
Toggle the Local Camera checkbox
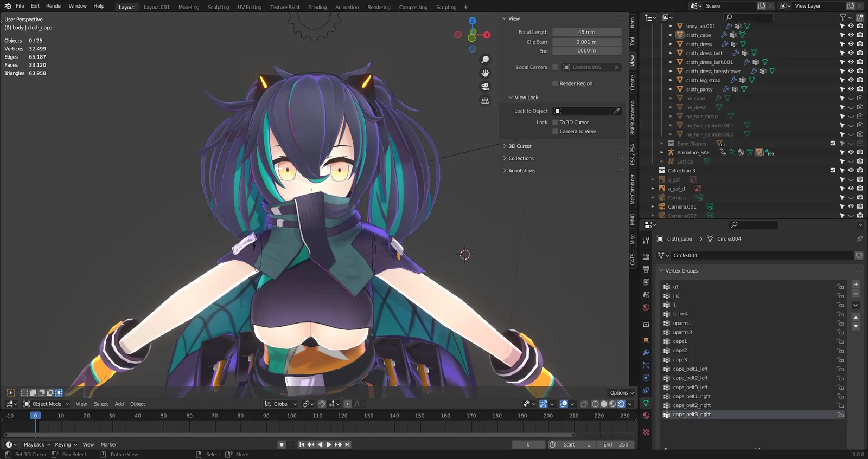click(555, 67)
